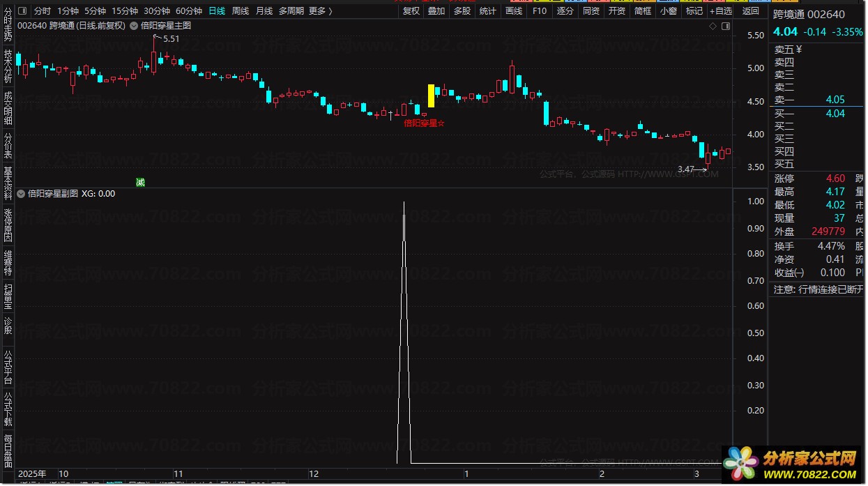
Task: Toggle 叠加 overlay mode
Action: [436, 11]
